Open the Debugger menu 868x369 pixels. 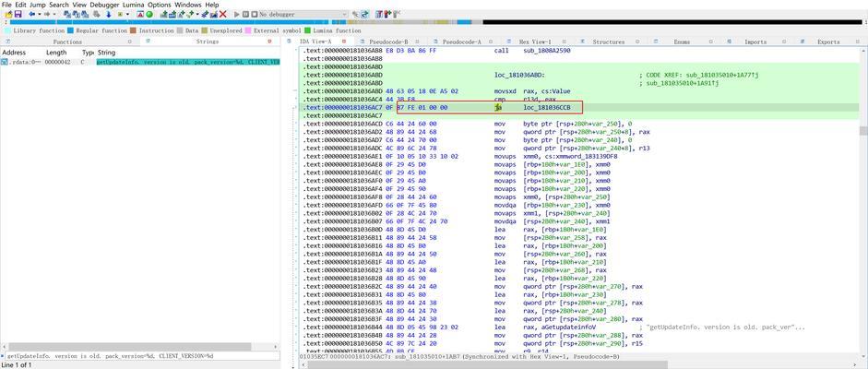[x=104, y=5]
